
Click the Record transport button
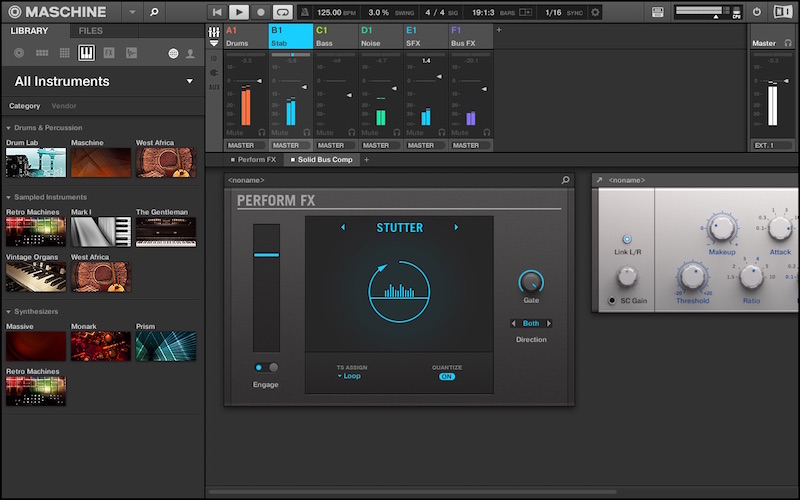[x=261, y=12]
